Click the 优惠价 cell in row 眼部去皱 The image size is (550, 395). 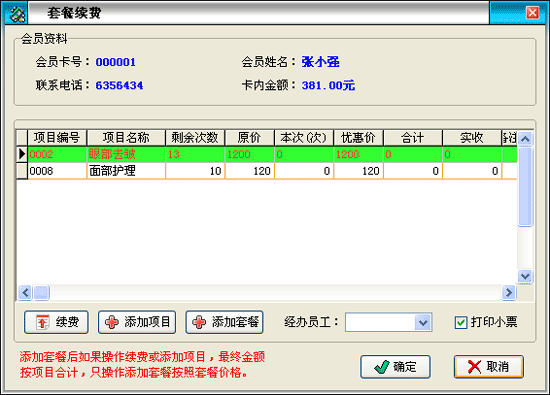point(358,154)
